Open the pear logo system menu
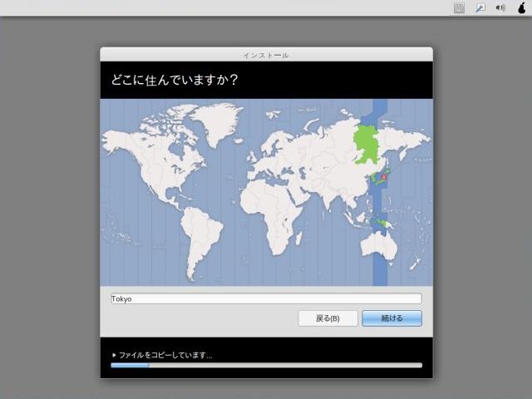The height and width of the screenshot is (399, 532). pyautogui.click(x=521, y=7)
